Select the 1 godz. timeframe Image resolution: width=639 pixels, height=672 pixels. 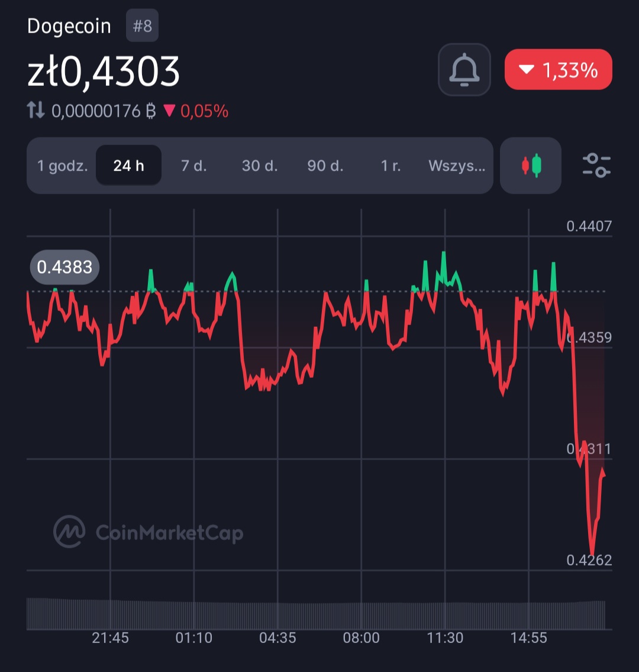pyautogui.click(x=62, y=166)
